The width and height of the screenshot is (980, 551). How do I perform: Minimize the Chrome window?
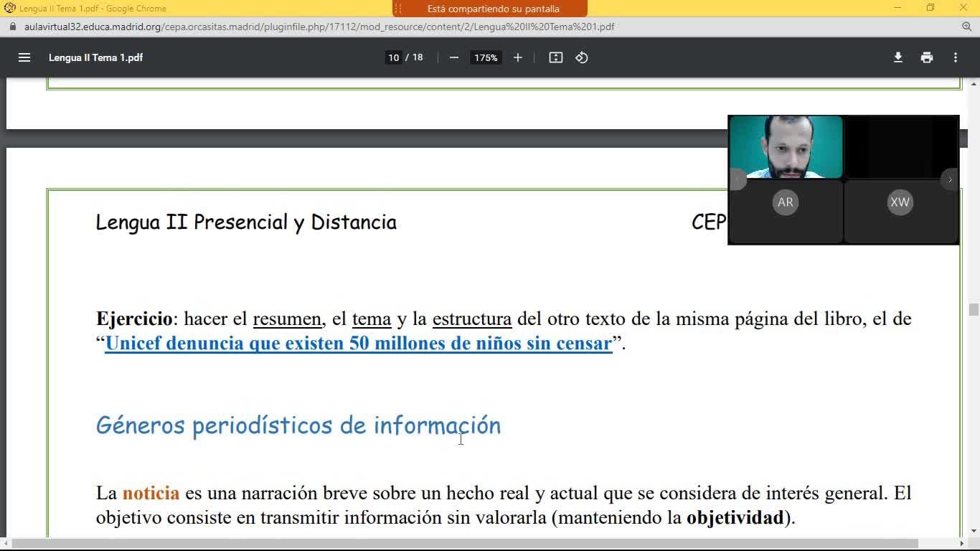point(897,8)
